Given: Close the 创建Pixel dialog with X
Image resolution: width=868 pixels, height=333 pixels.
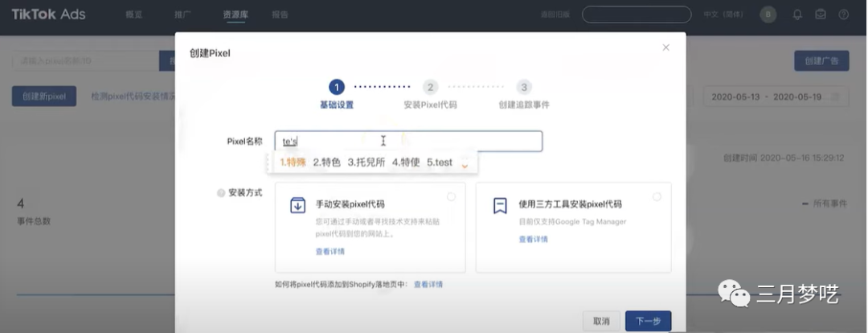Looking at the screenshot, I should click(665, 47).
